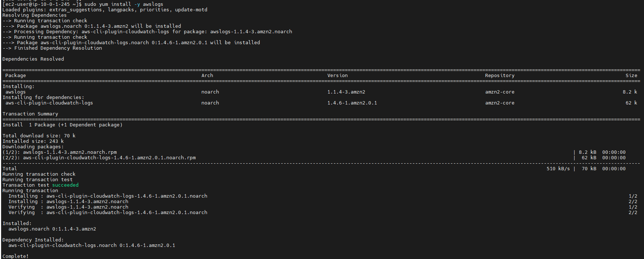Click the 'Arch' column header
Image resolution: width=644 pixels, height=259 pixels.
coord(207,76)
